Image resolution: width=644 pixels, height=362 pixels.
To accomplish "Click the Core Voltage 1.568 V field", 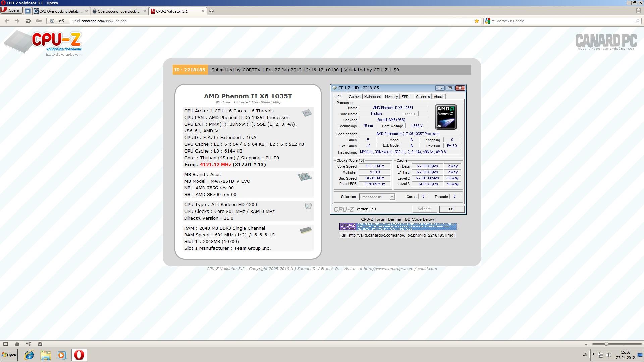I will tap(417, 126).
